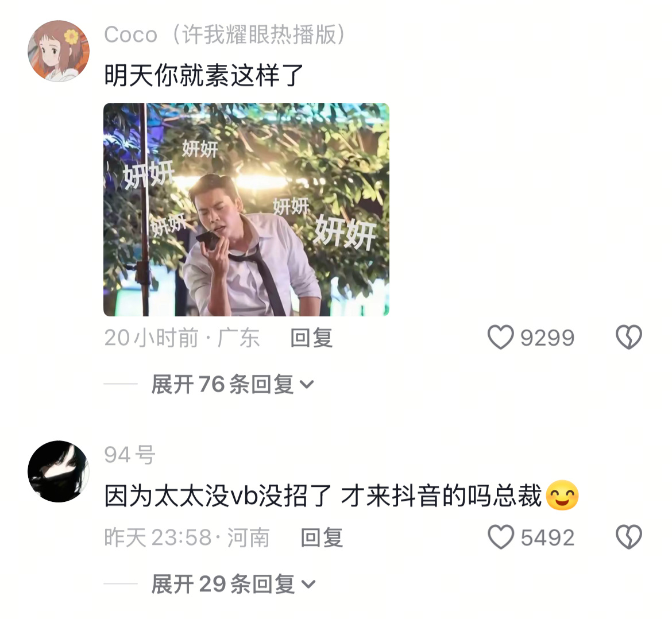This screenshot has height=619, width=672.
Task: Open 94号 username profile link
Action: coord(130,455)
